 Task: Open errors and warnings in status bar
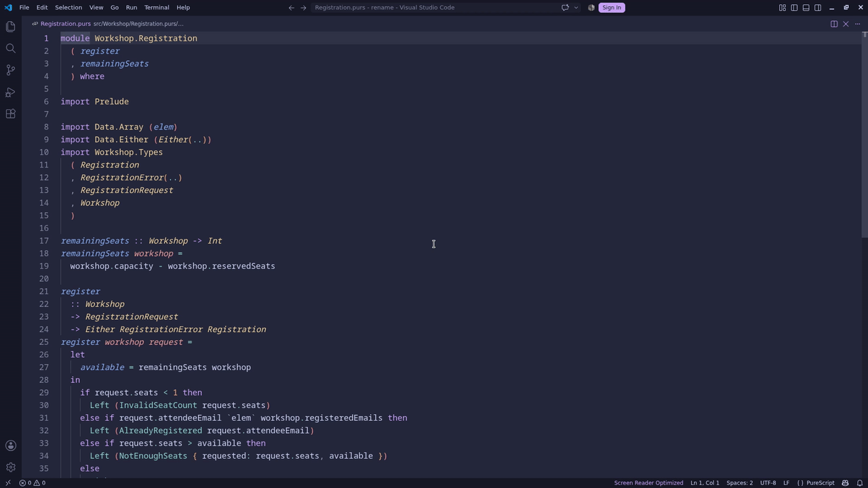coord(33,483)
